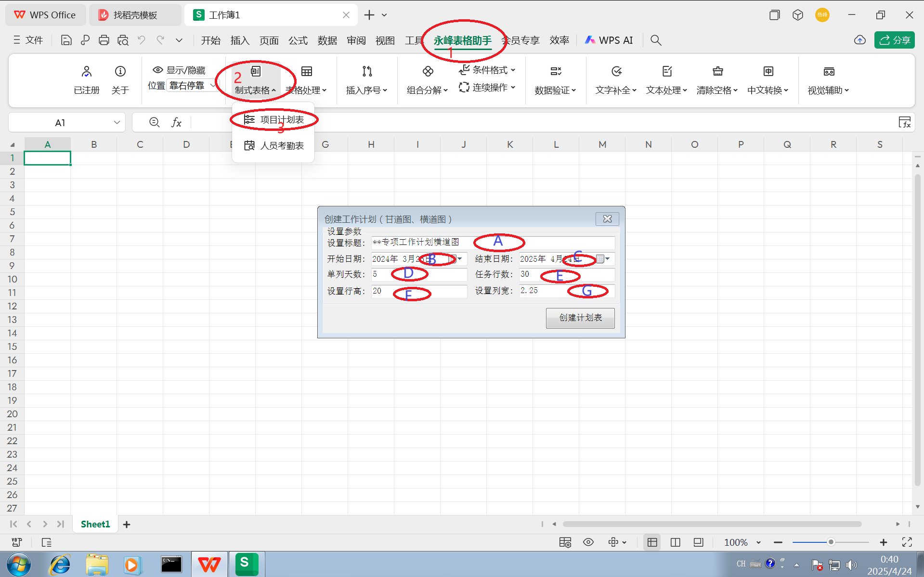
Task: Toggle the Show/Hide eye option
Action: pyautogui.click(x=179, y=70)
